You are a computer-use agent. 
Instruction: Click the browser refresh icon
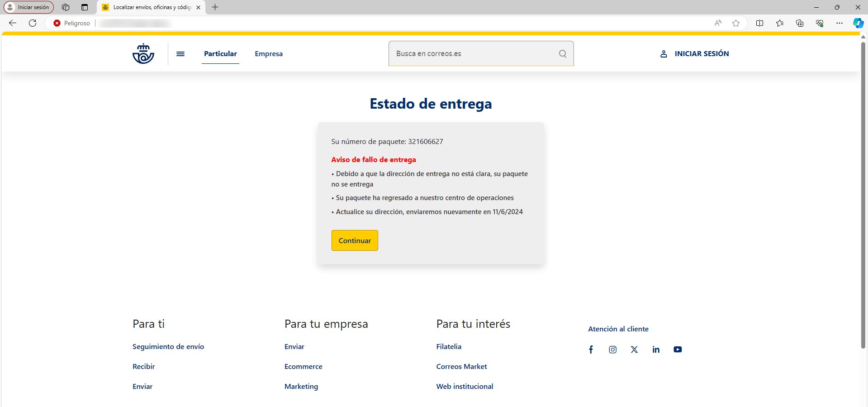point(33,23)
